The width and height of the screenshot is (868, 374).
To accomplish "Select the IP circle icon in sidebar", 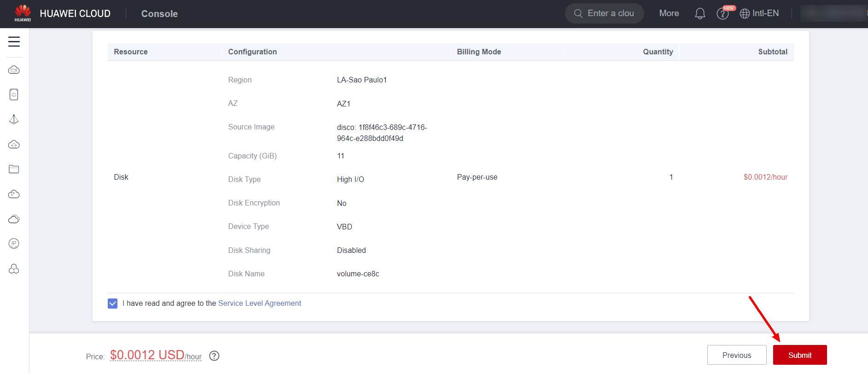I will [14, 244].
